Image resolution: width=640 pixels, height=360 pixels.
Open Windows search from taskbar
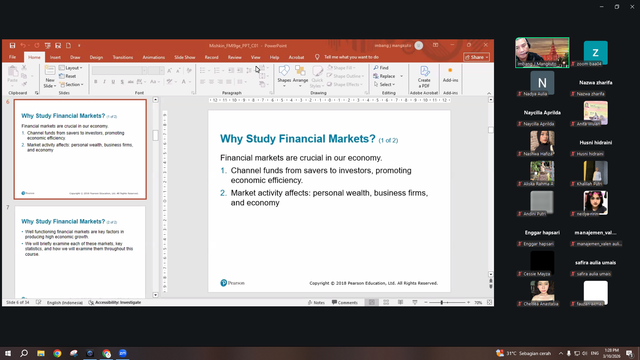coord(24,353)
